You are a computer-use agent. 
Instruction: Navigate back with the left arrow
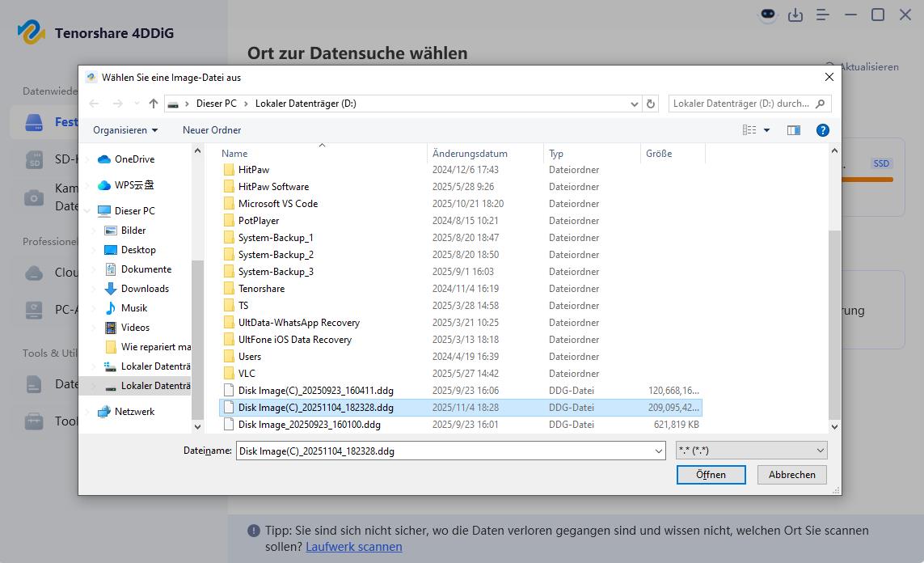pos(94,104)
